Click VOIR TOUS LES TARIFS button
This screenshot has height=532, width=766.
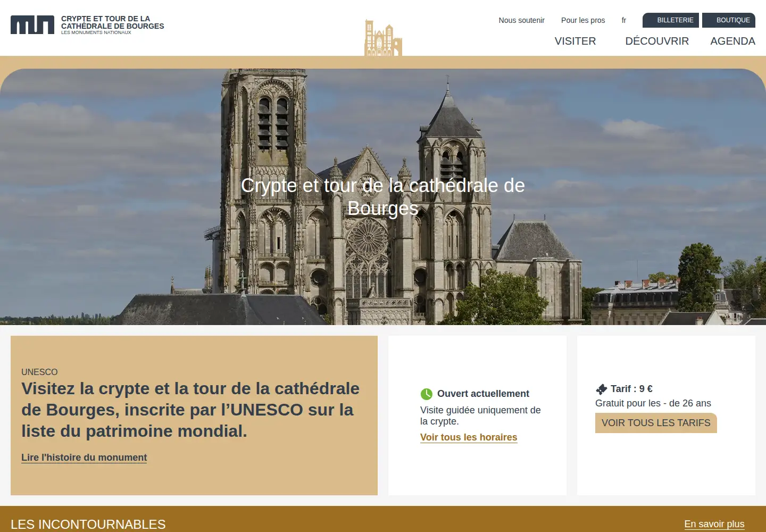tap(656, 423)
